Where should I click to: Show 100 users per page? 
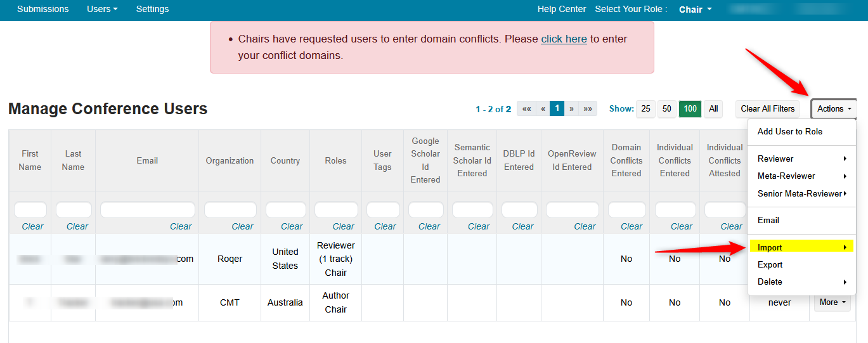point(690,109)
